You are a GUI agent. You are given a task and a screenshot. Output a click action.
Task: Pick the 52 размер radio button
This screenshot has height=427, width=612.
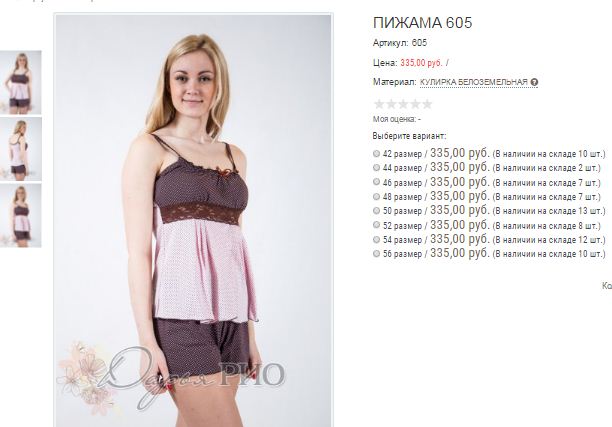click(376, 225)
